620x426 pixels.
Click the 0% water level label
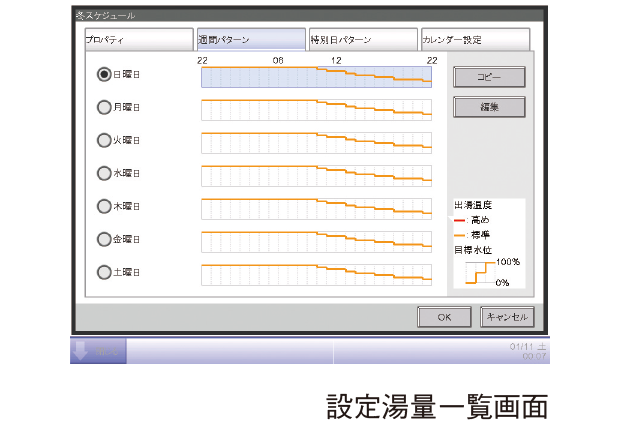[503, 283]
